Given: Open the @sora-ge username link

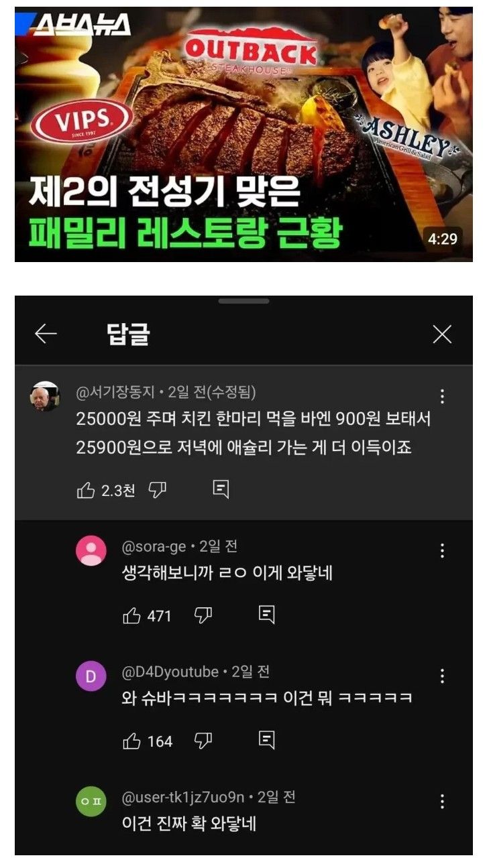Looking at the screenshot, I should click(x=154, y=547).
